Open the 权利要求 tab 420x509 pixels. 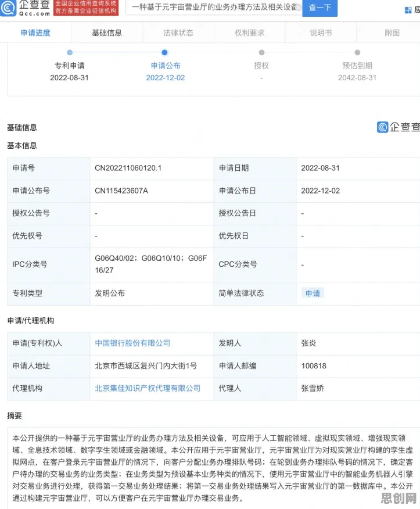(250, 33)
